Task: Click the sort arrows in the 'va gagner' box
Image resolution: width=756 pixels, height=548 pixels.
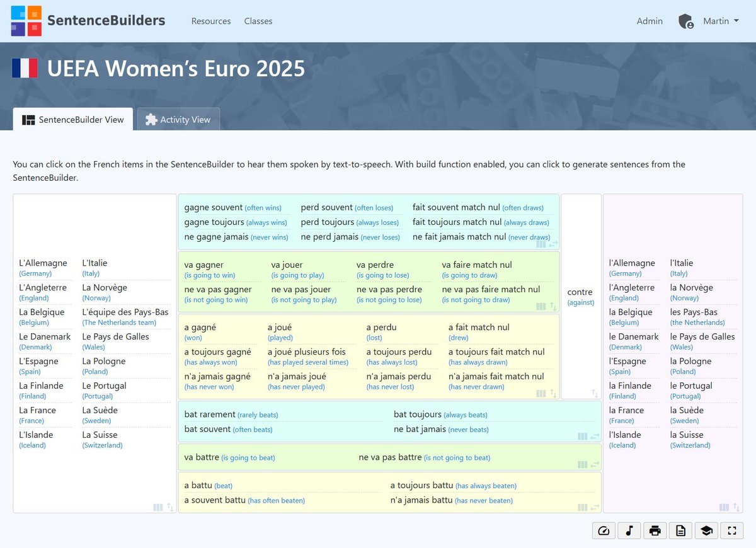Action: tap(553, 306)
